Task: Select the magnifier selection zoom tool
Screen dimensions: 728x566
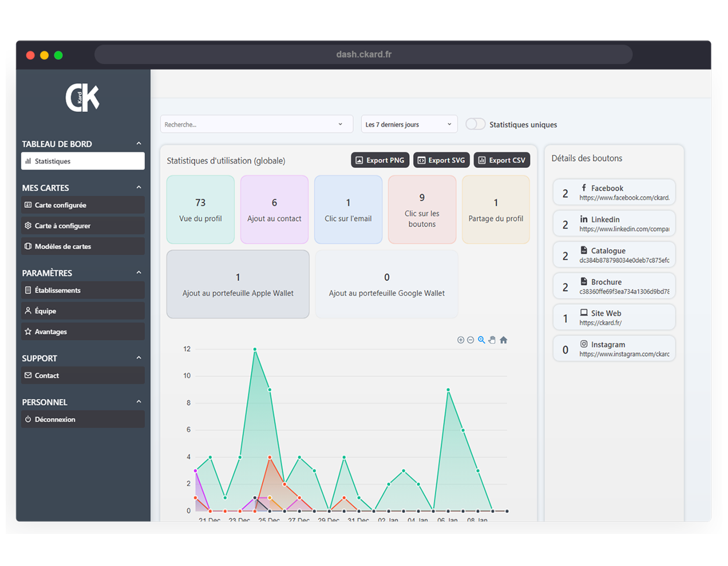Action: [x=482, y=340]
